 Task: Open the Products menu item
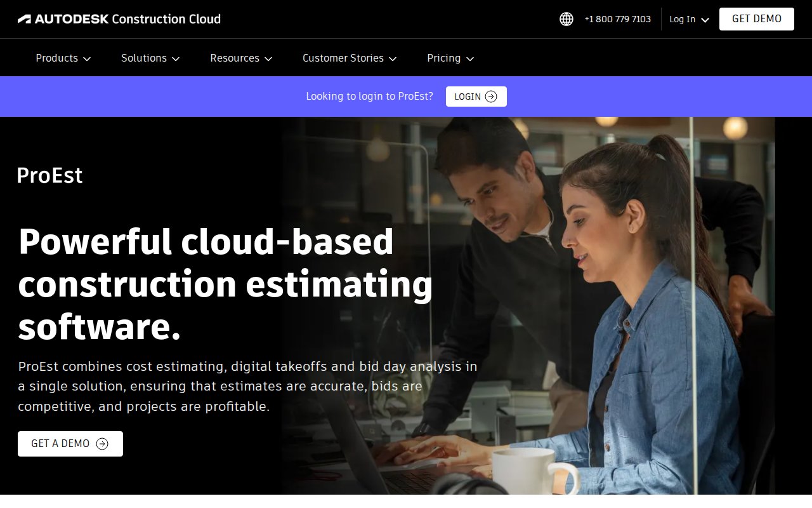56,58
